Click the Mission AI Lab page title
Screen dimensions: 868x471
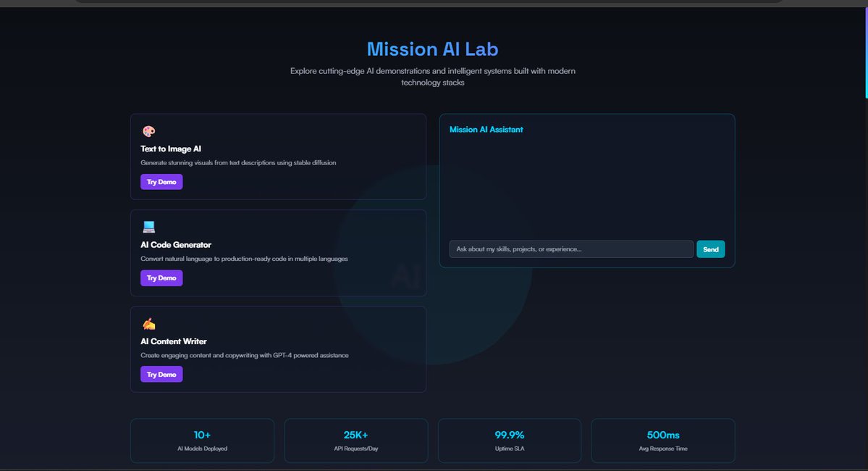tap(432, 49)
